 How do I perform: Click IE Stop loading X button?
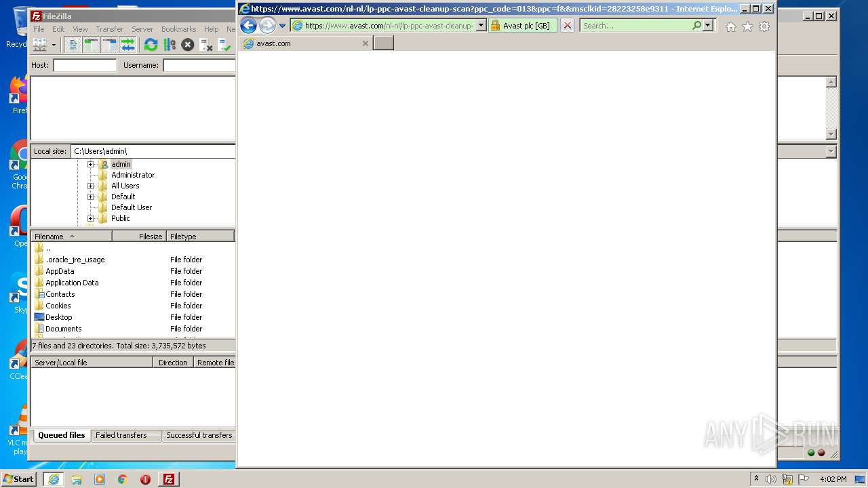pyautogui.click(x=568, y=26)
